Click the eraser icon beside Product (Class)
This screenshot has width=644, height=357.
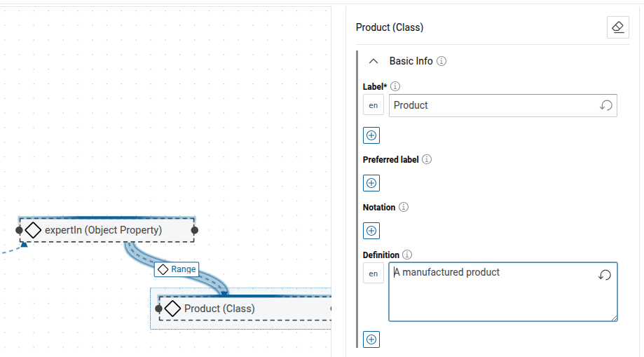click(x=617, y=27)
